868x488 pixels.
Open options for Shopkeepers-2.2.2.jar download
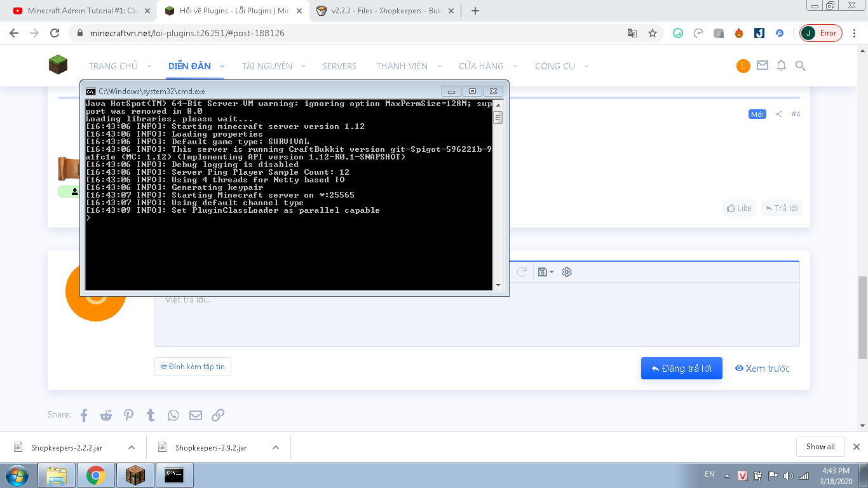pyautogui.click(x=132, y=447)
